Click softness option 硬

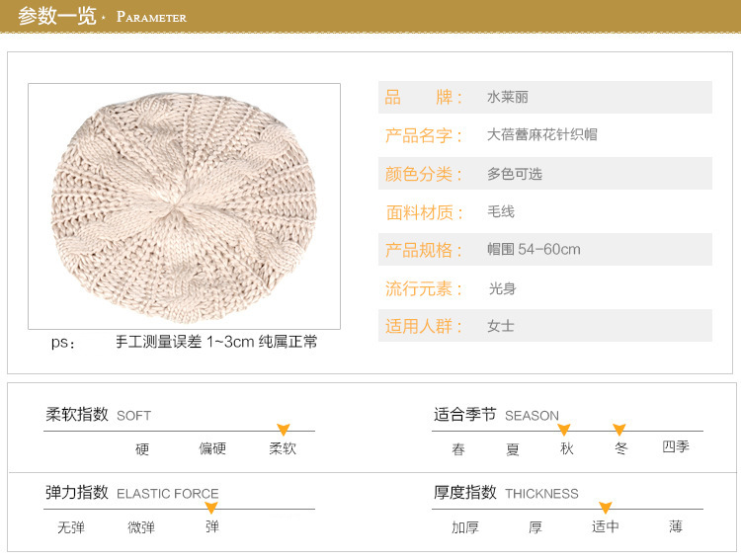pyautogui.click(x=142, y=448)
